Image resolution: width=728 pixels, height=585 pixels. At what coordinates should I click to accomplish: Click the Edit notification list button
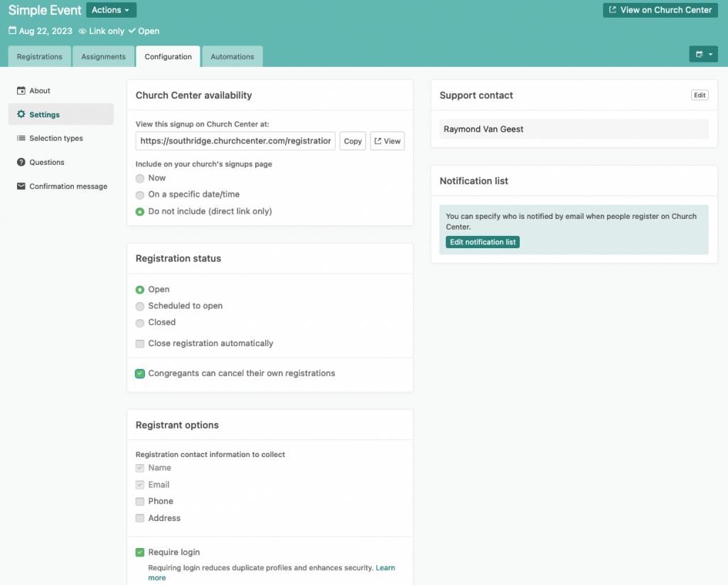[x=483, y=242]
